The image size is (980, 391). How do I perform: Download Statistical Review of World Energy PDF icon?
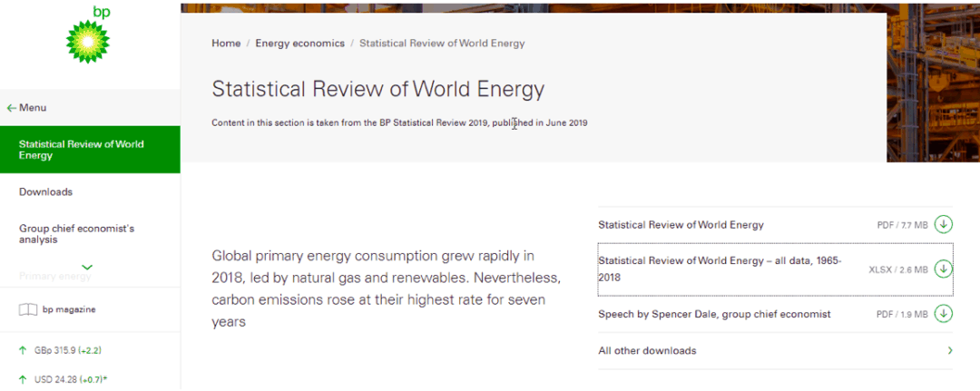pos(944,224)
